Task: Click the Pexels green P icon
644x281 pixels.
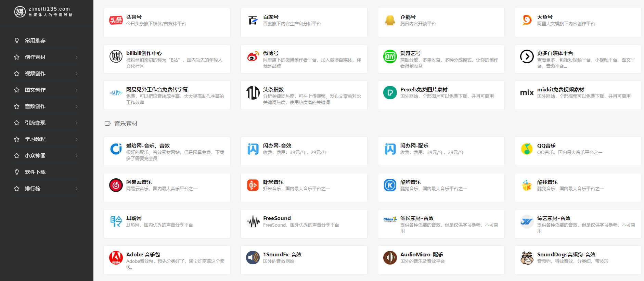Action: click(x=390, y=93)
